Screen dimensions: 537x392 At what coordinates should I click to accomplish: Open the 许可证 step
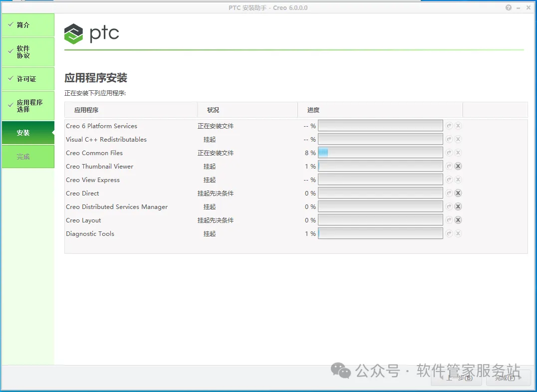[x=28, y=79]
